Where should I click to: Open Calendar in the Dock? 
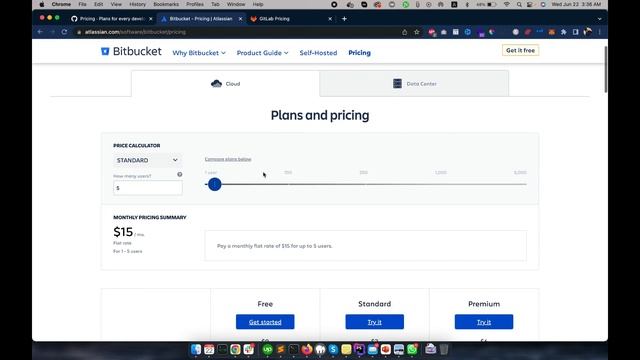[209, 349]
